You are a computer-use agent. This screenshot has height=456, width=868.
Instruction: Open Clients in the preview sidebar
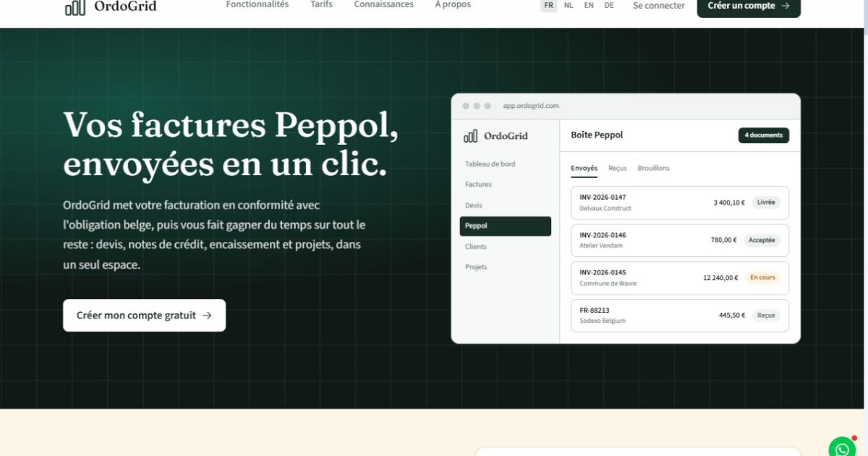[476, 247]
